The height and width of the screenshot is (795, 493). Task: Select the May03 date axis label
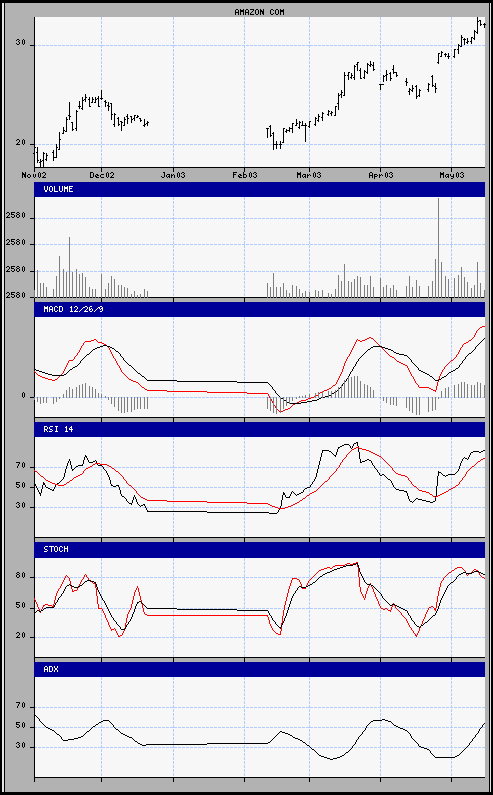[451, 175]
